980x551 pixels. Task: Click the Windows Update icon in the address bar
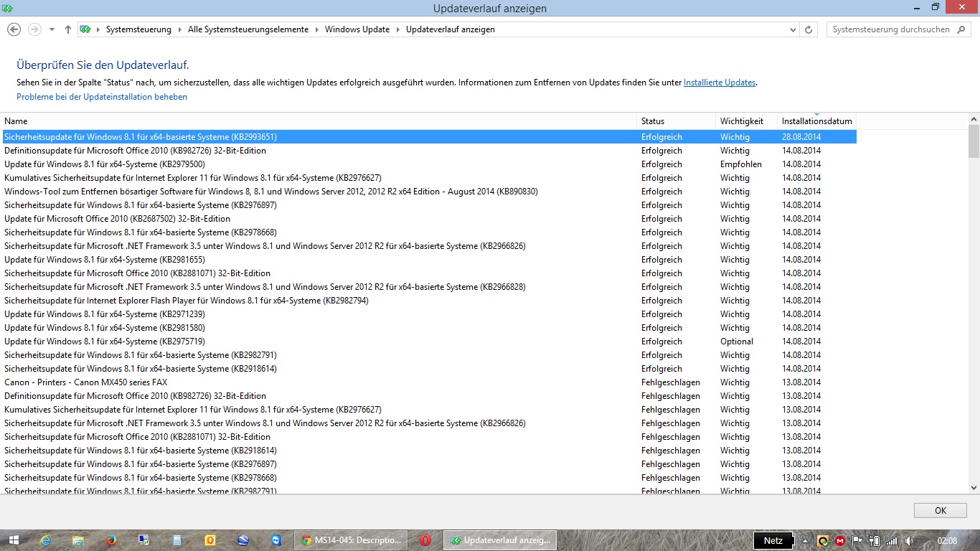[85, 29]
